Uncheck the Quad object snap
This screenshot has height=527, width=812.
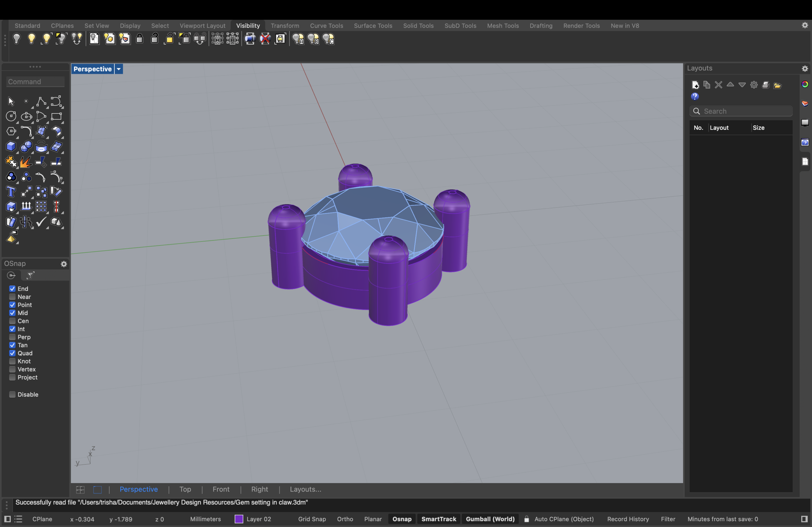pyautogui.click(x=12, y=353)
